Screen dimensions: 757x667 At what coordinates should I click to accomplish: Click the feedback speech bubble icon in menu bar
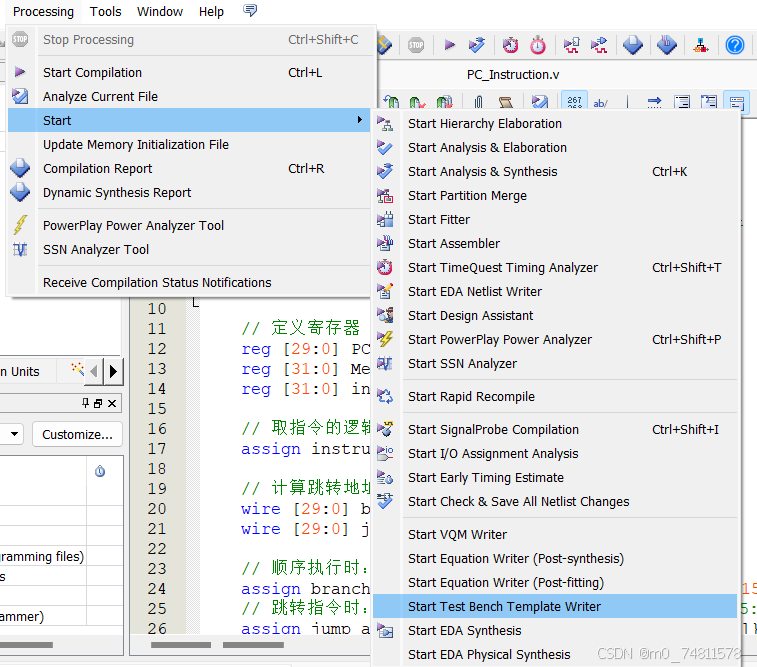click(250, 10)
